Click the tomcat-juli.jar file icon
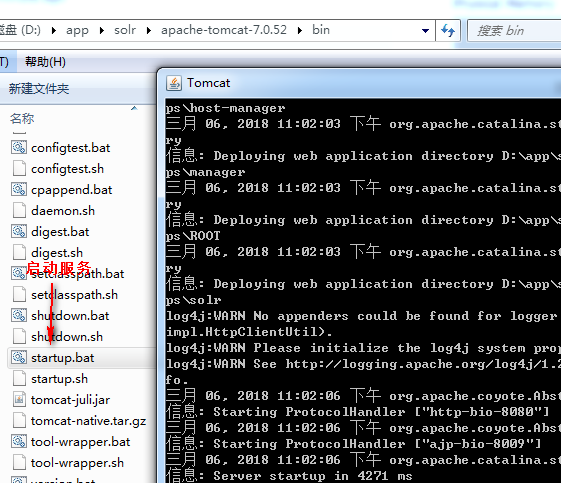This screenshot has width=561, height=483. click(x=19, y=400)
